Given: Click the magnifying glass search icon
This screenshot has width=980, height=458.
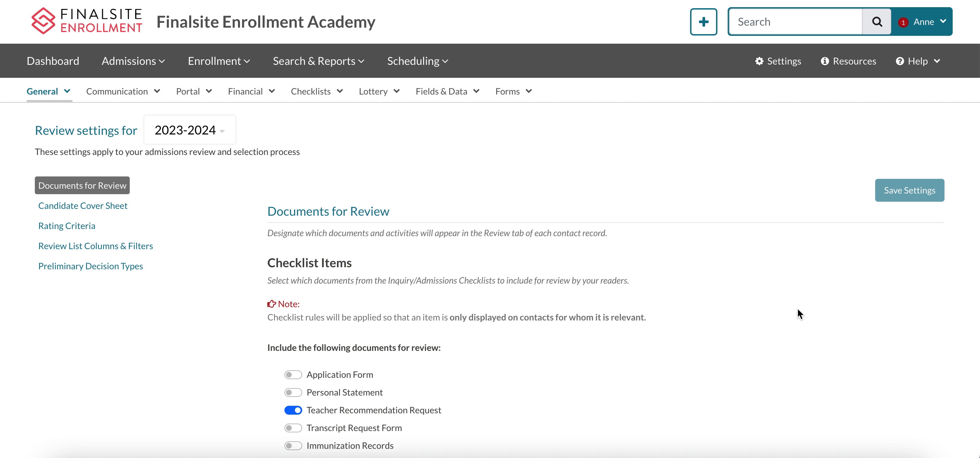Looking at the screenshot, I should point(877,22).
